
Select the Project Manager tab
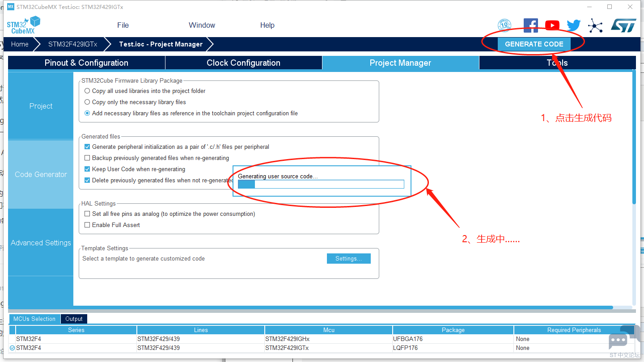pos(401,63)
